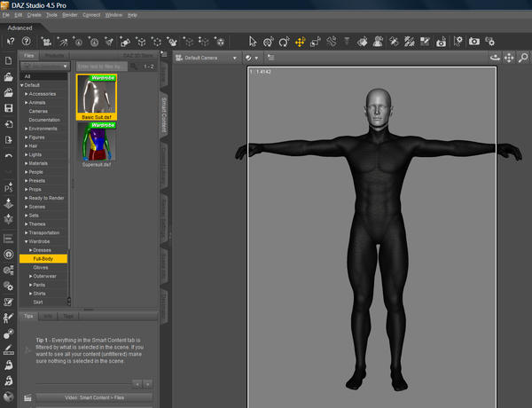This screenshot has width=532, height=408.
Task: Select the Node Selection arrow tool
Action: (253, 42)
